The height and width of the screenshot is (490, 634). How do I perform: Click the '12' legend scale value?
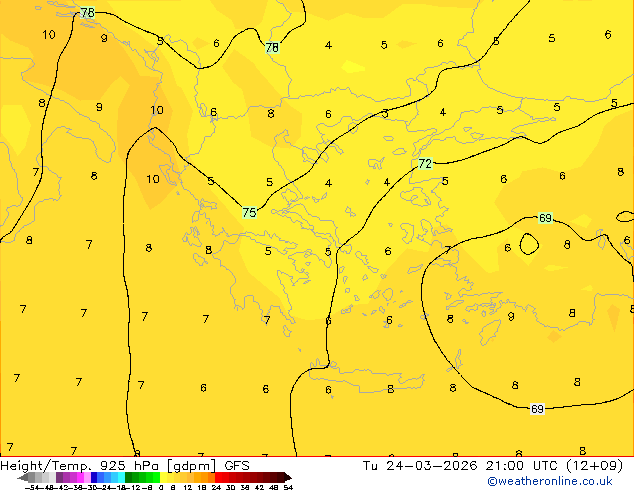pyautogui.click(x=188, y=487)
